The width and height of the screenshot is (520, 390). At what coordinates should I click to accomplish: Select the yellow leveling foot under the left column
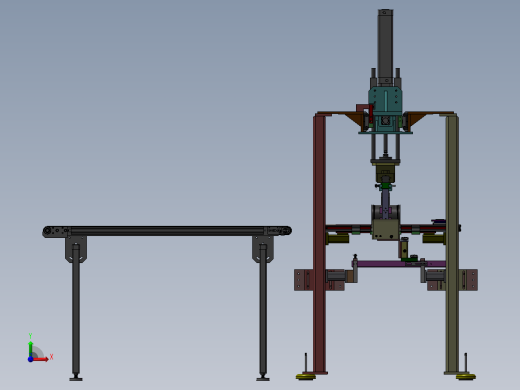(x=306, y=377)
